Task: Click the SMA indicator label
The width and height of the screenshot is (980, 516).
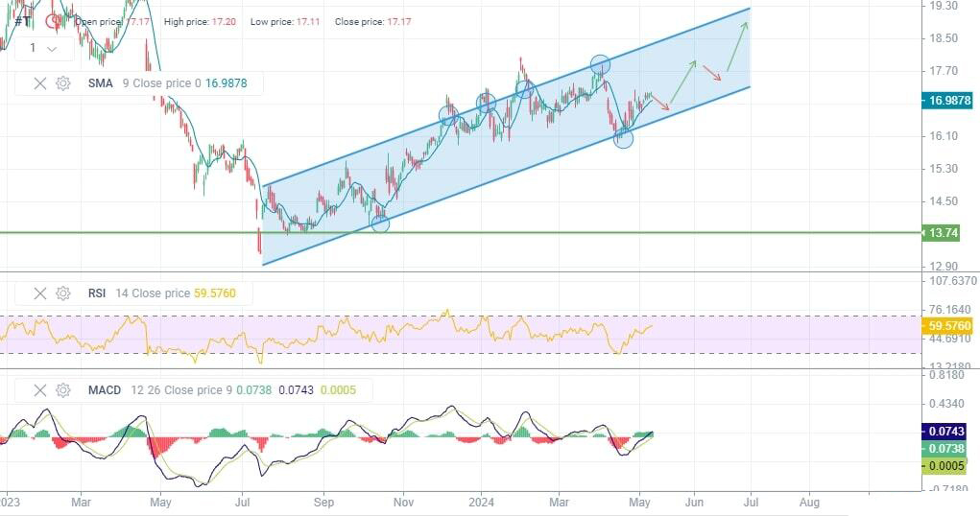Action: pos(100,83)
